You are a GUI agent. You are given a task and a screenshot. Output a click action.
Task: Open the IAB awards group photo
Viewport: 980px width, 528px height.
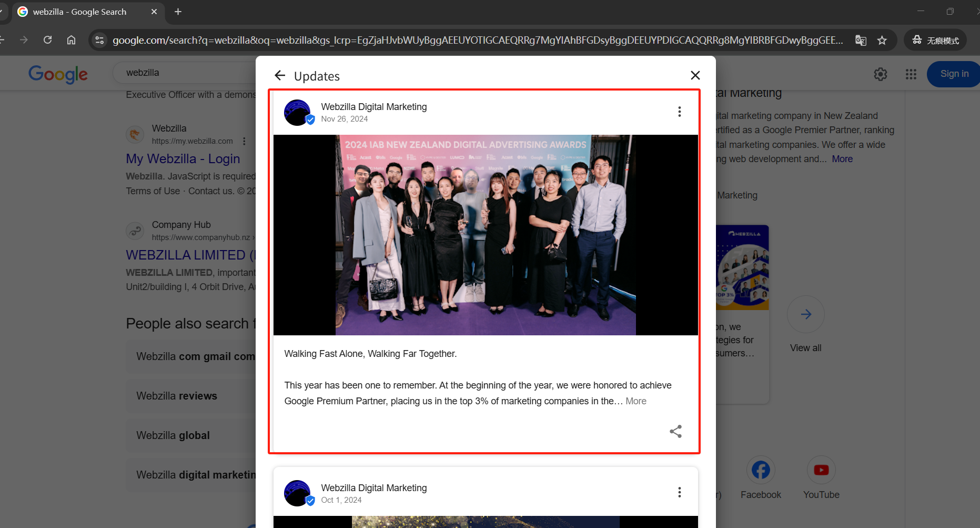[x=486, y=235]
